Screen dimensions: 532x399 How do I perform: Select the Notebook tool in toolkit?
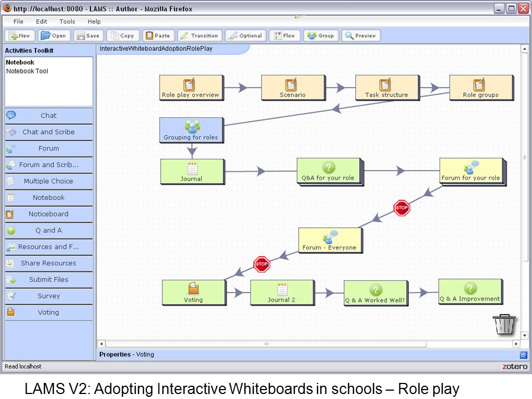click(49, 197)
